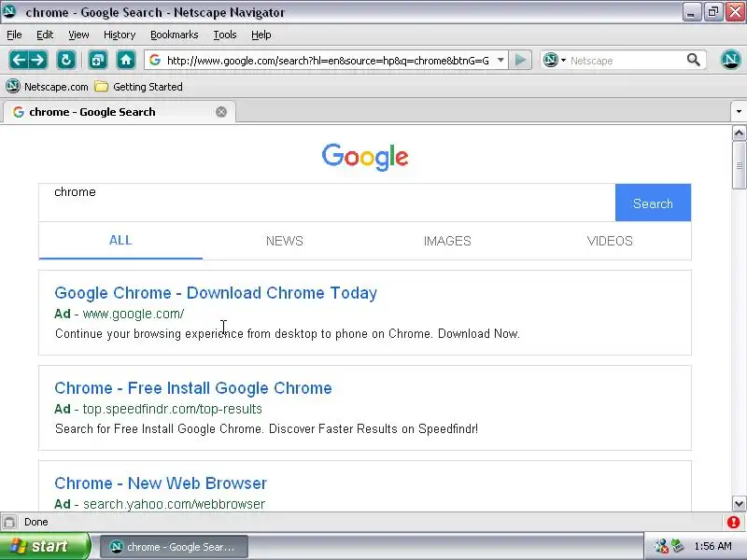Open the File menu
Image resolution: width=747 pixels, height=560 pixels.
tap(14, 35)
